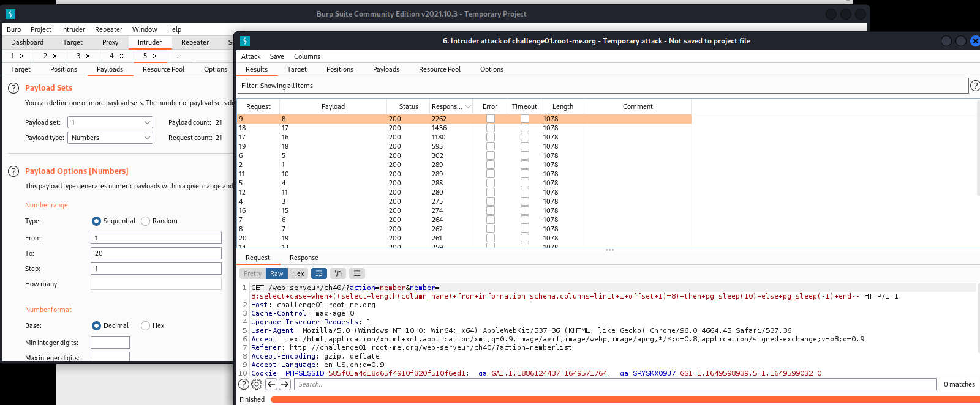The image size is (980, 405).
Task: Open Burp menu in main window
Action: pos(13,29)
